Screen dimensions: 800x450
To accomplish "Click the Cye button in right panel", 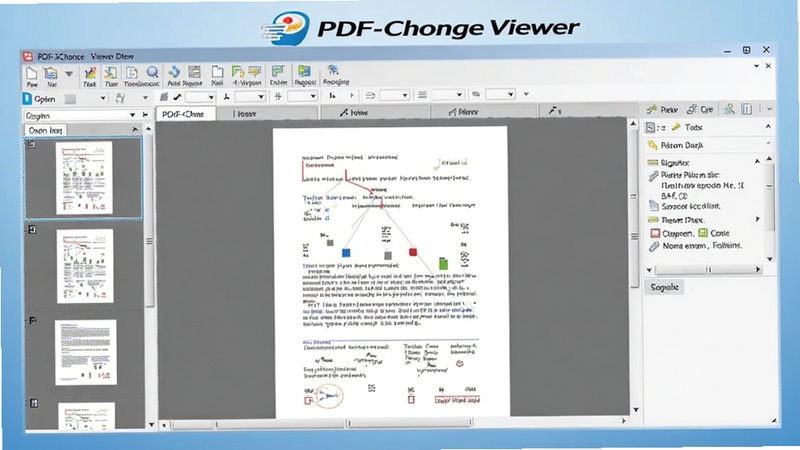I will pyautogui.click(x=700, y=109).
